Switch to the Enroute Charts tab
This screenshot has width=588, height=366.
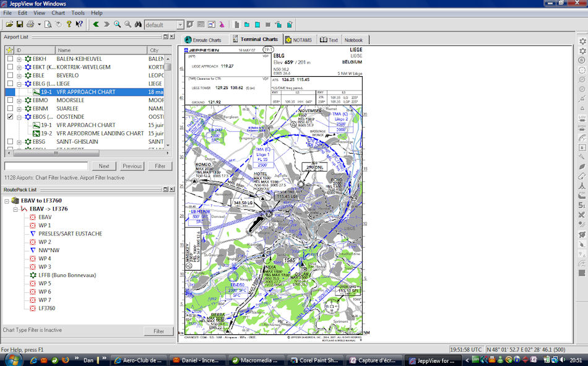pos(203,40)
